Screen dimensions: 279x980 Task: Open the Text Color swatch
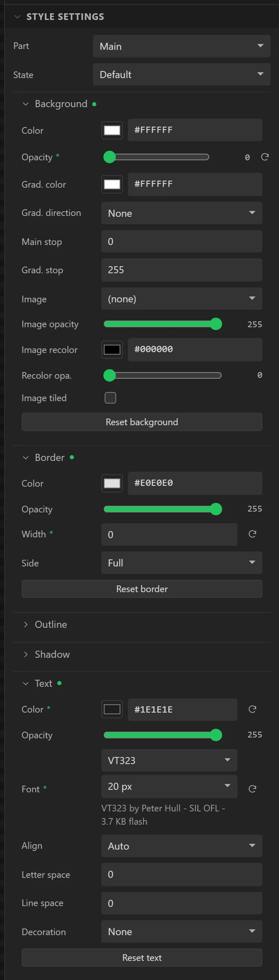point(112,709)
